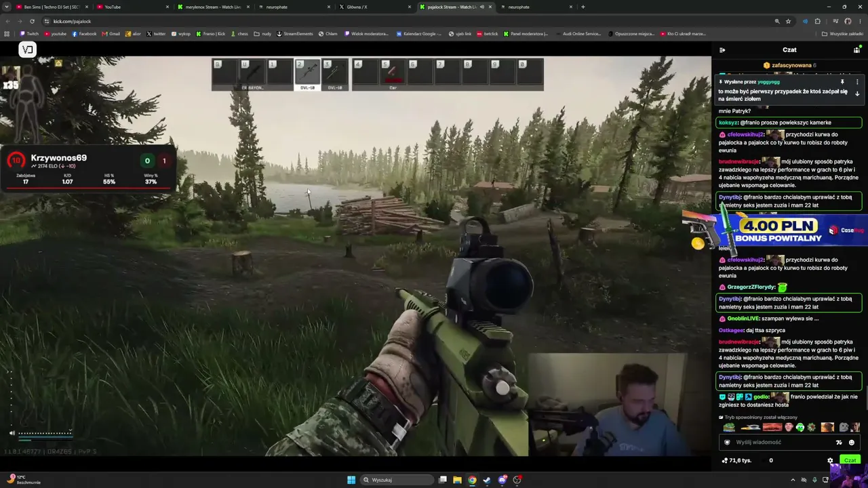Switch to the YouTube browser tab

pyautogui.click(x=132, y=7)
